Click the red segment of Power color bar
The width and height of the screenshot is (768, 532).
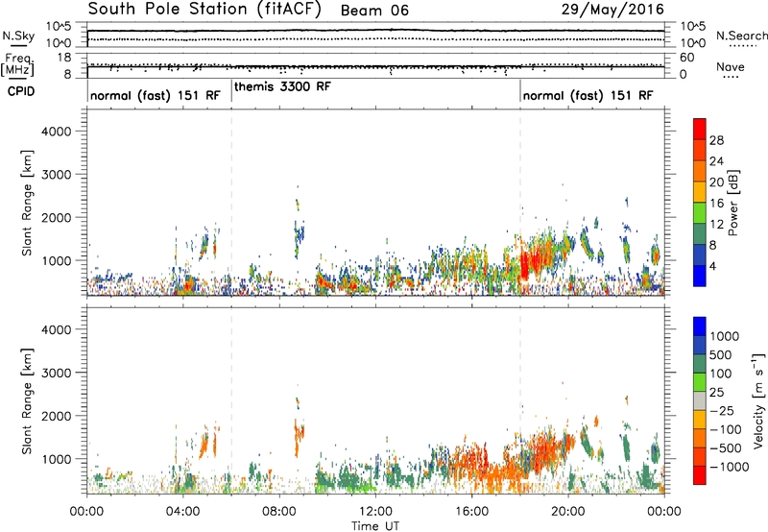point(700,129)
